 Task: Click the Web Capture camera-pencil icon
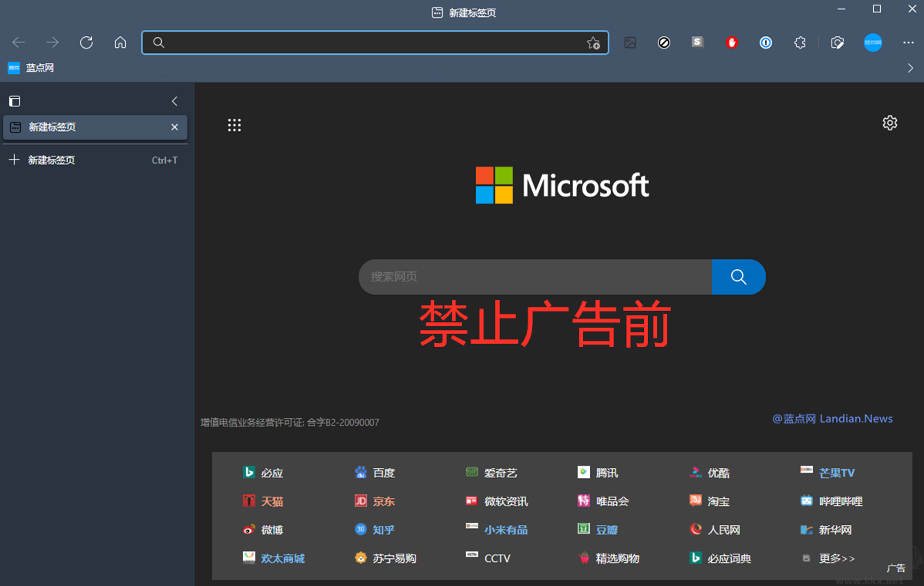837,42
